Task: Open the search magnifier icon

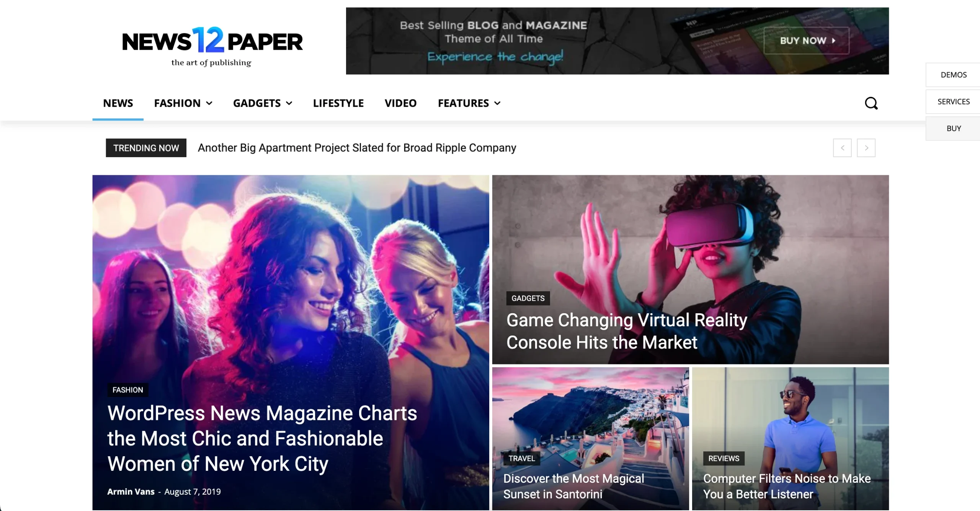Action: 871,103
